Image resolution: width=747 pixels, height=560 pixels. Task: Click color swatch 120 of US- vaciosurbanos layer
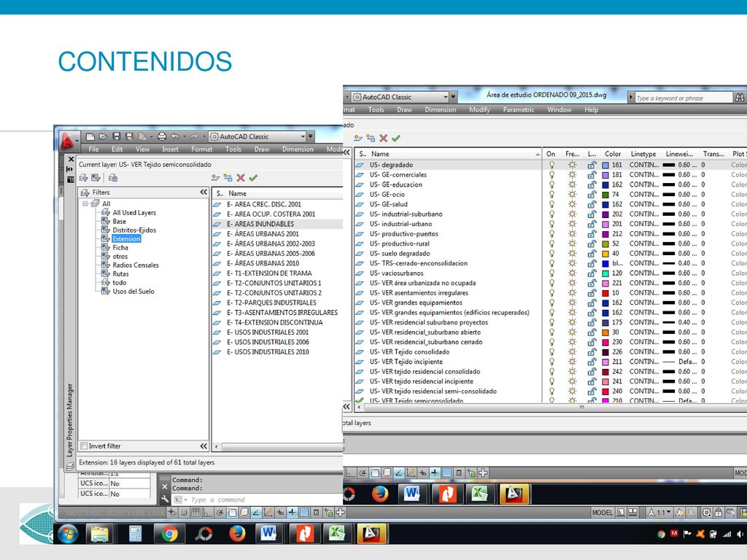(x=605, y=273)
